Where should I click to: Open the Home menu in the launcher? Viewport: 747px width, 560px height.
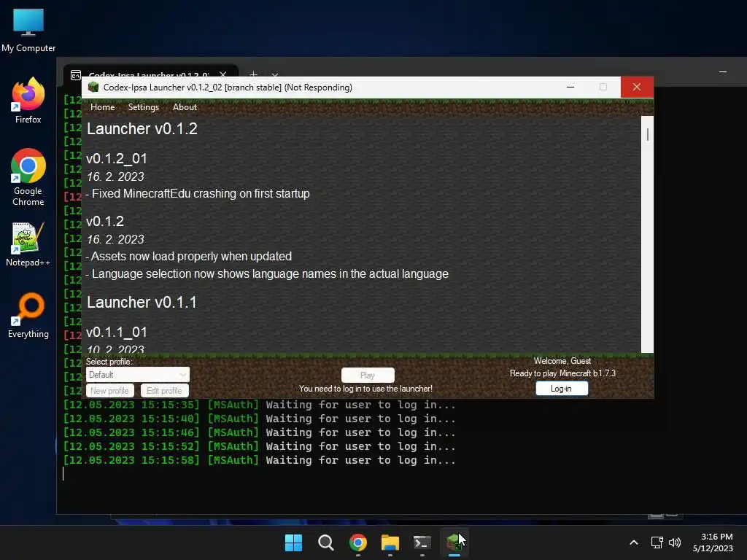tap(102, 107)
